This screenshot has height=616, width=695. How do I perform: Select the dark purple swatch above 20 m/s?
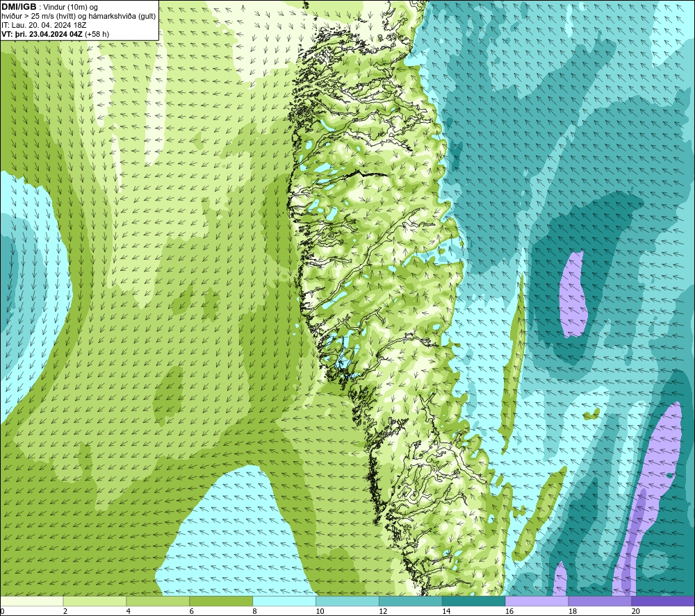(x=662, y=601)
